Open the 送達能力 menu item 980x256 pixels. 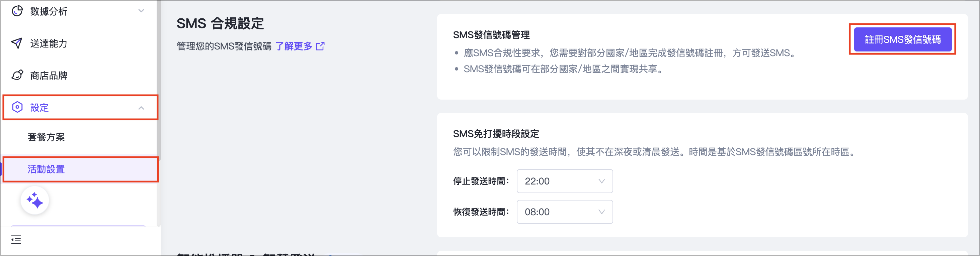coord(49,43)
